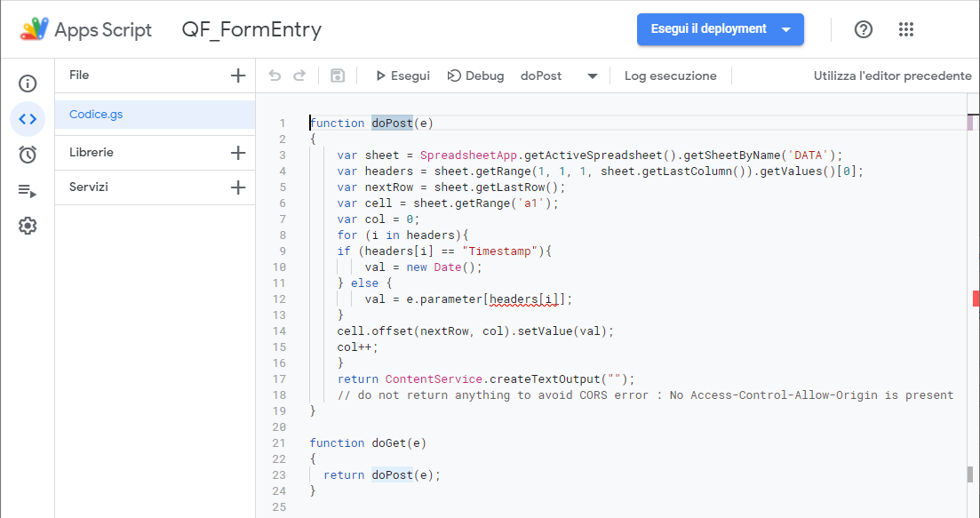
Task: Open the Google apps grid icon
Action: coord(906,29)
